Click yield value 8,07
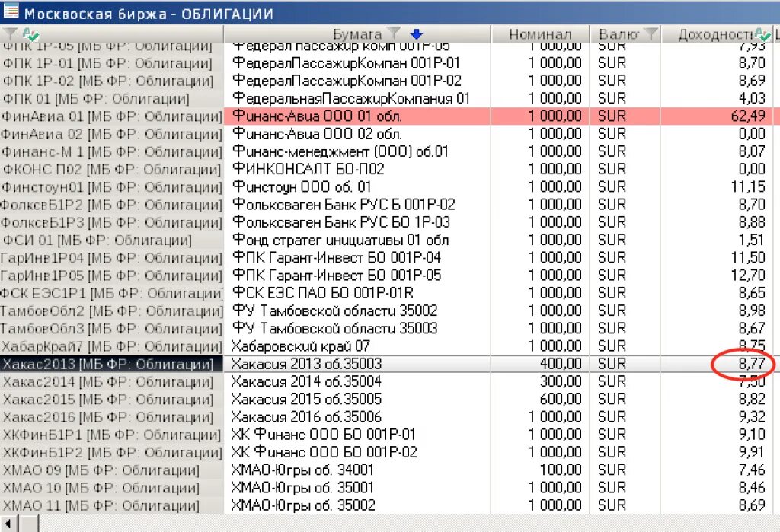 click(752, 151)
